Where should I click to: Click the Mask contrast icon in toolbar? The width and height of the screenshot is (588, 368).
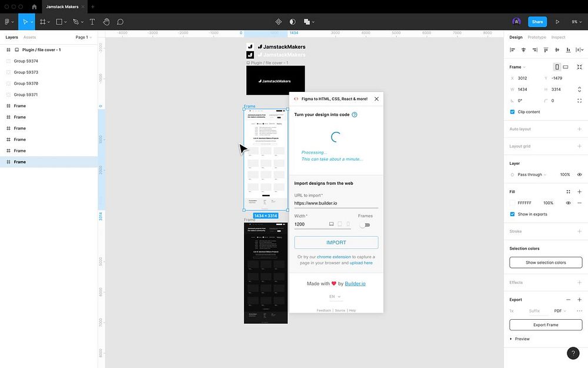coord(292,22)
